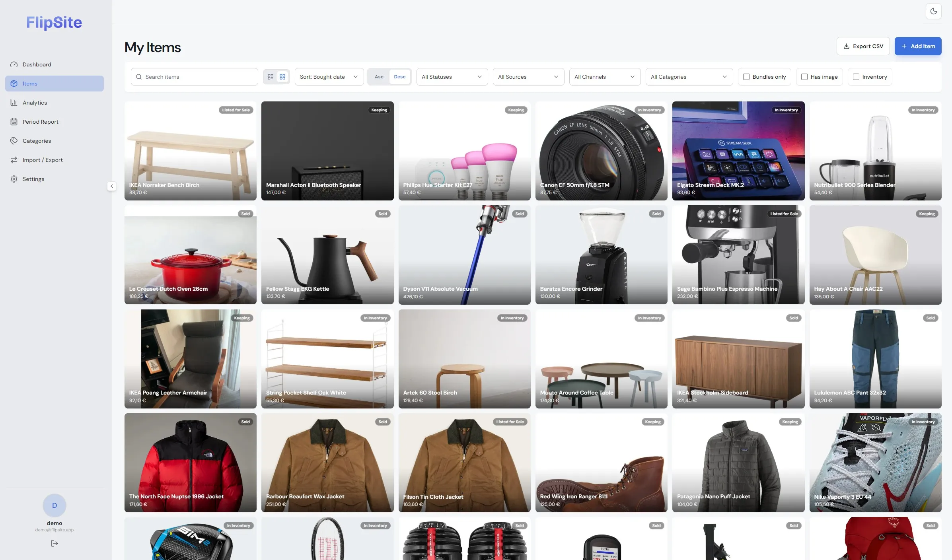The width and height of the screenshot is (952, 560).
Task: Open the Marshall Acton II Bluetooth Speaker card
Action: tap(327, 151)
